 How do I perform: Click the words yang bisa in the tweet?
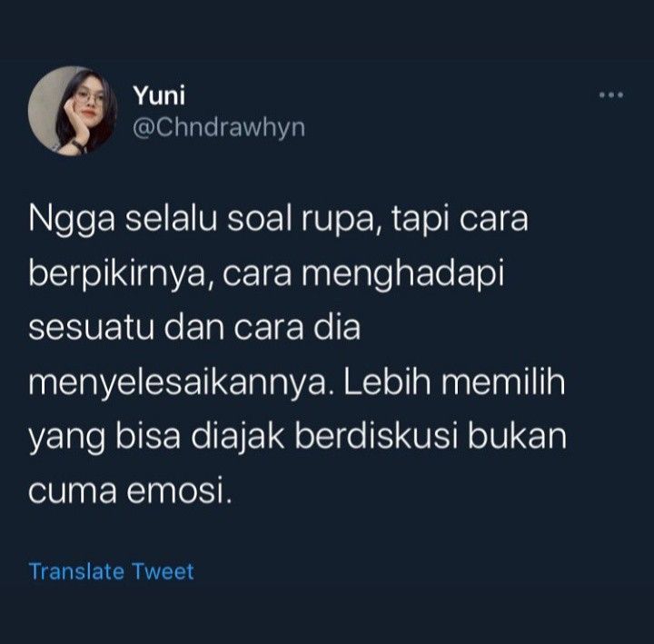tap(104, 439)
